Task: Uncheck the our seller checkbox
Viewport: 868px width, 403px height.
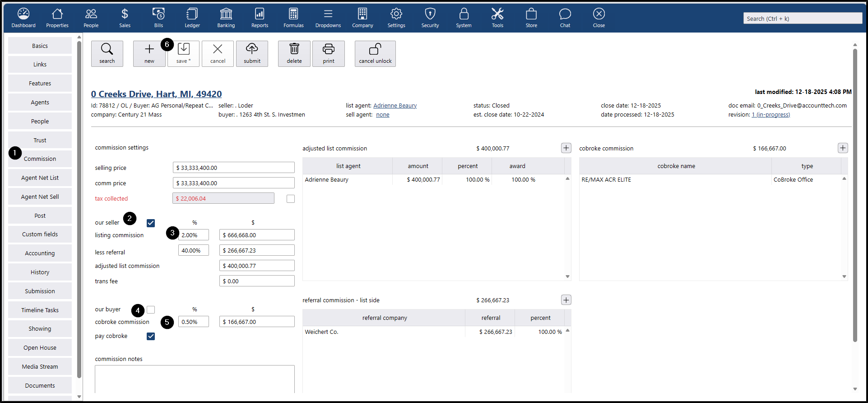Action: 151,223
